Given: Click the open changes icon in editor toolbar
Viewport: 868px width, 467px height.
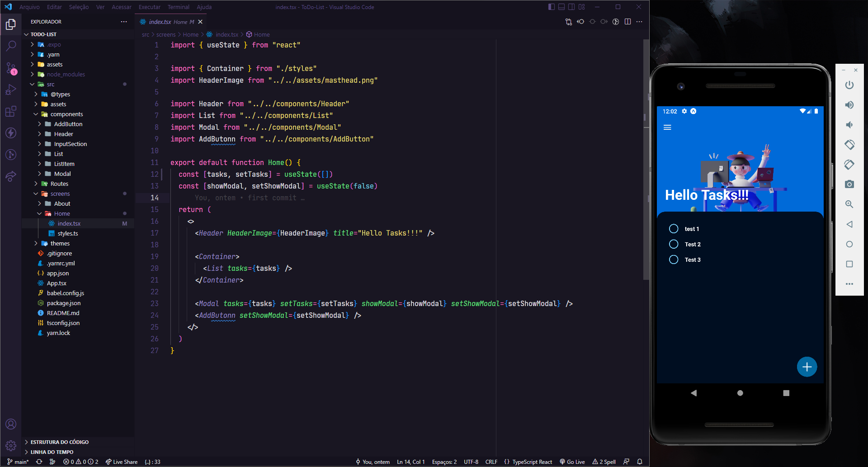Looking at the screenshot, I should pyautogui.click(x=569, y=22).
